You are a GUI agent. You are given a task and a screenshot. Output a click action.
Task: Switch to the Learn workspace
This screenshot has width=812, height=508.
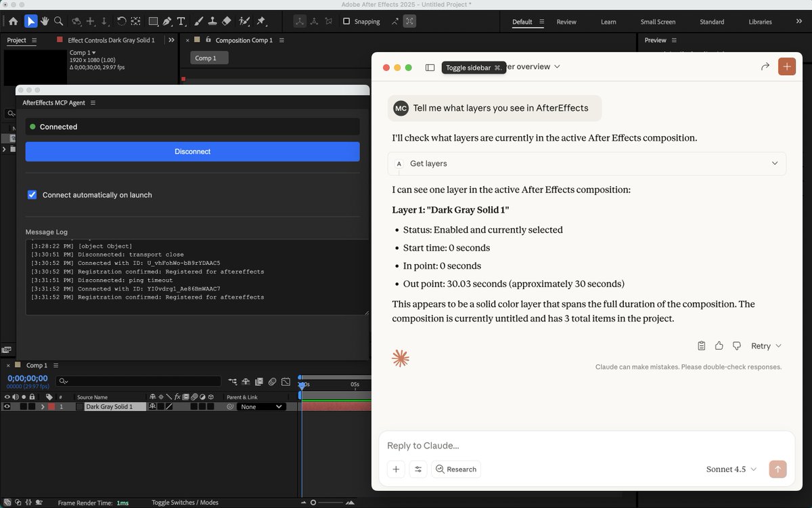point(608,22)
